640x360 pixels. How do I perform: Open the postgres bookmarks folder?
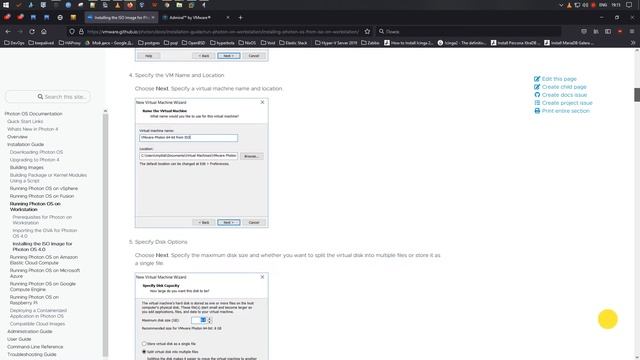[149, 42]
